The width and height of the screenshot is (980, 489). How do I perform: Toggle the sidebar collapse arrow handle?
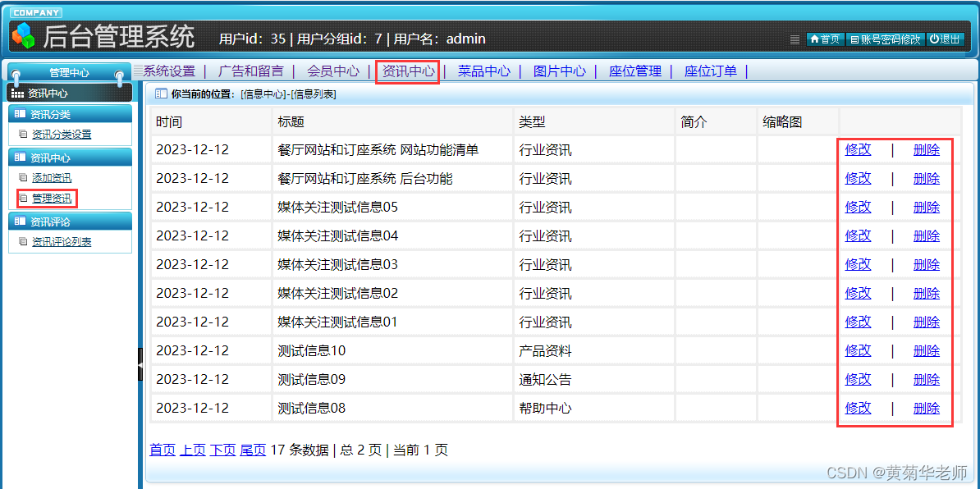point(140,364)
